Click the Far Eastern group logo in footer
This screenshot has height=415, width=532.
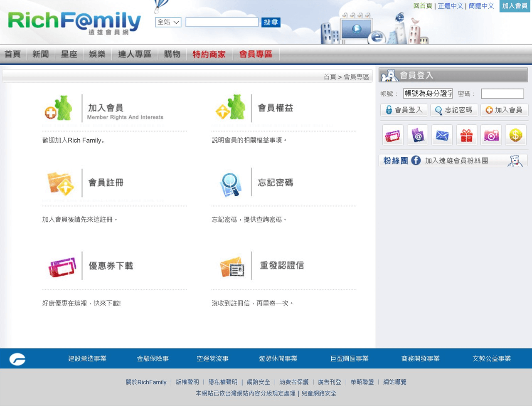point(17,359)
